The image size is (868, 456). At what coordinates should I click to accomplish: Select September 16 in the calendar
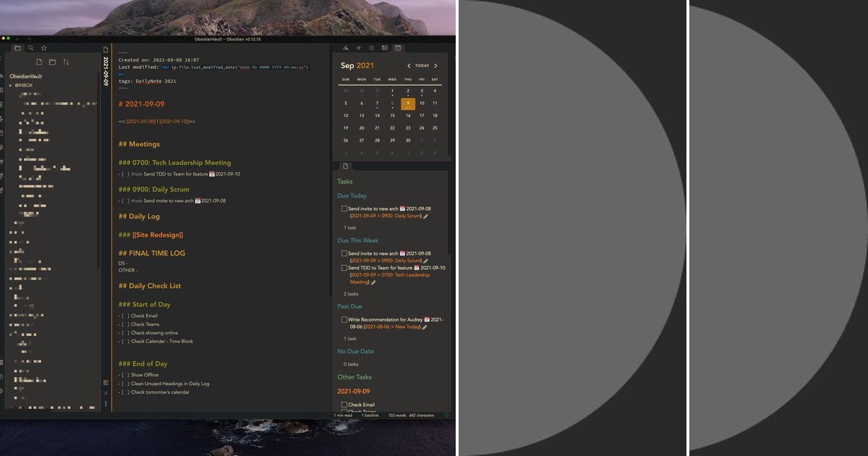click(x=408, y=115)
